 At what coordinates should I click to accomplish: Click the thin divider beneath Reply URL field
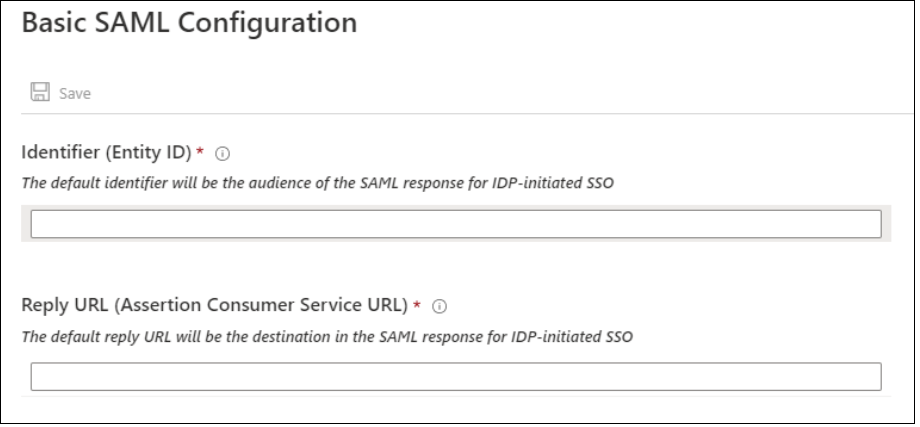tap(456, 396)
